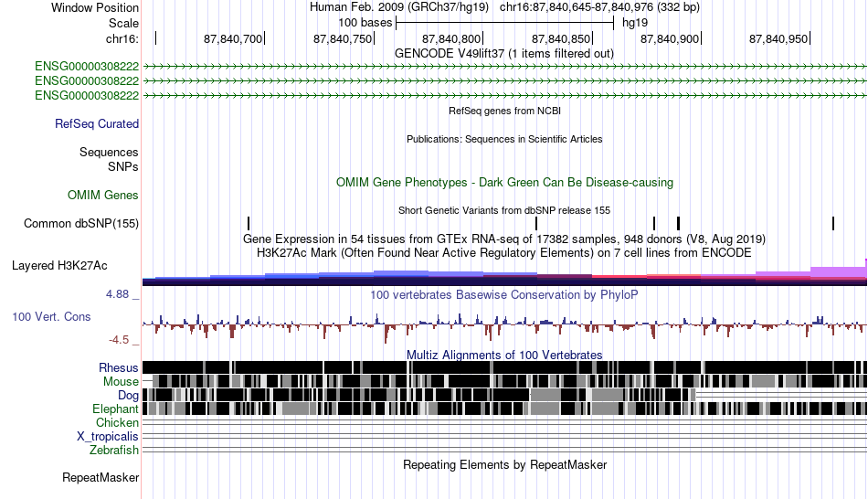The width and height of the screenshot is (868, 499).
Task: Click the H3K27Ac Mark ENCODE track title
Action: point(504,253)
